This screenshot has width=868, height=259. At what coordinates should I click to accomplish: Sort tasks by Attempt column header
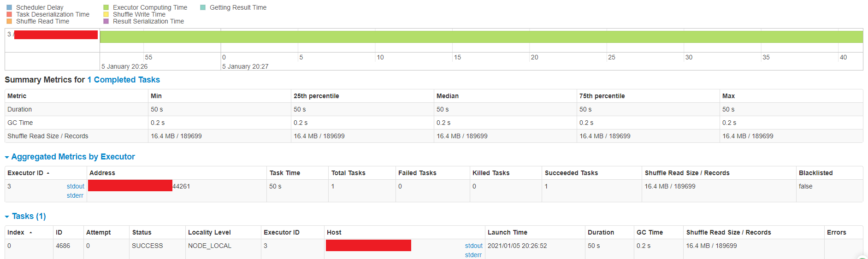pos(99,232)
